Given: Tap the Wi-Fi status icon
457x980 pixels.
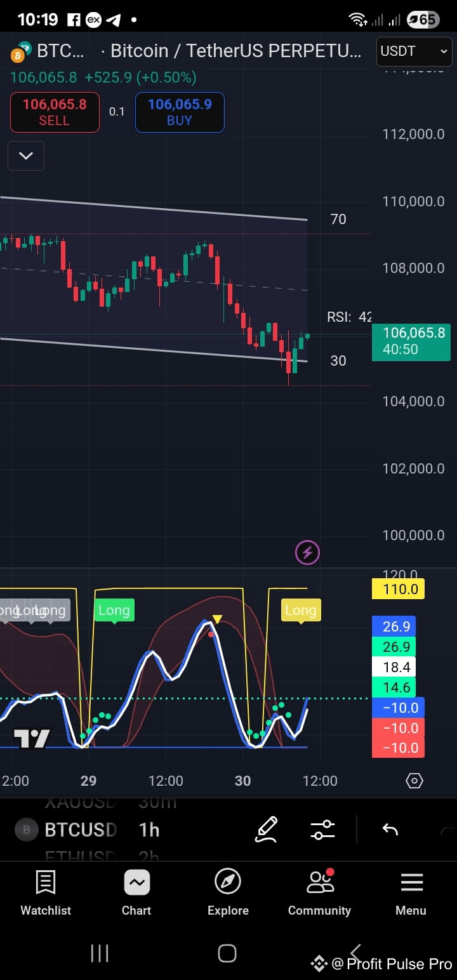Looking at the screenshot, I should 358,20.
